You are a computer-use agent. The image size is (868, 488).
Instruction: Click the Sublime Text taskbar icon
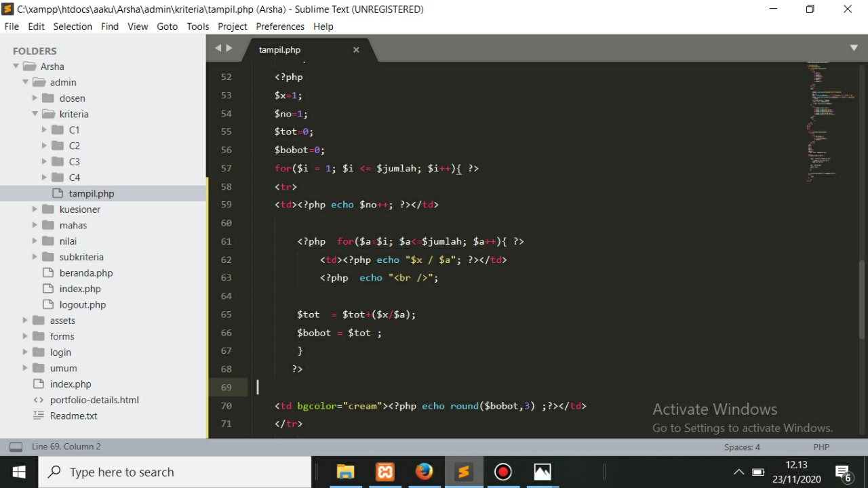click(x=464, y=472)
